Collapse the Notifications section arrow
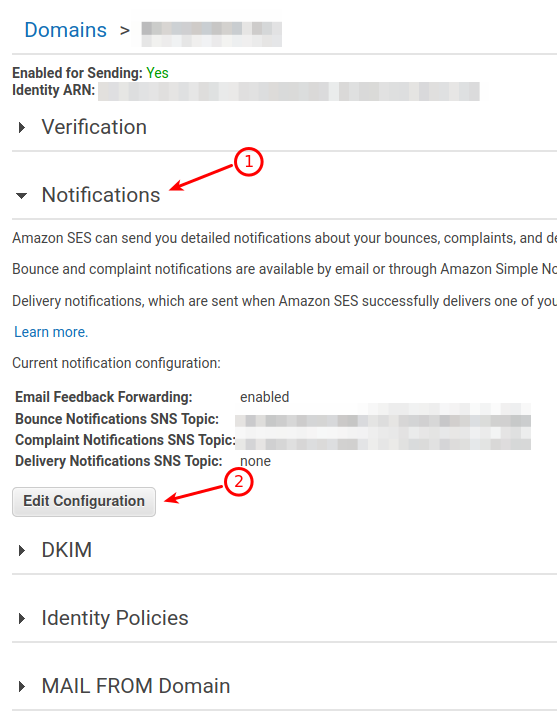Screen dimensions: 557x718 click(x=21, y=196)
